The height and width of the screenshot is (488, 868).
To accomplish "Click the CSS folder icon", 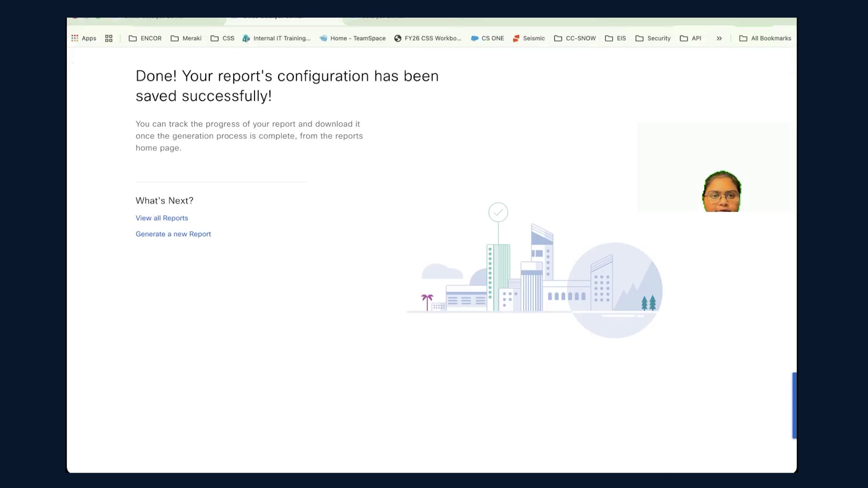I will tap(214, 38).
